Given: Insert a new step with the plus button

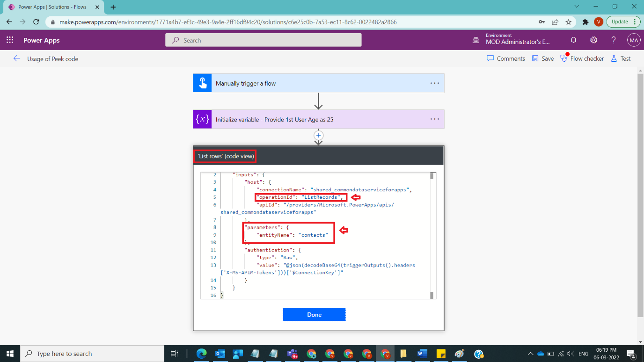Looking at the screenshot, I should tap(318, 135).
